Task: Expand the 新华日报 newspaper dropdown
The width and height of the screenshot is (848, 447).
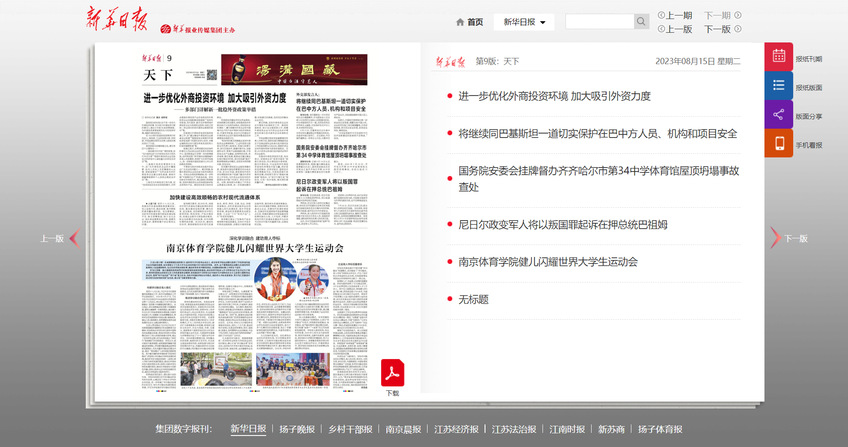Action: click(x=526, y=22)
